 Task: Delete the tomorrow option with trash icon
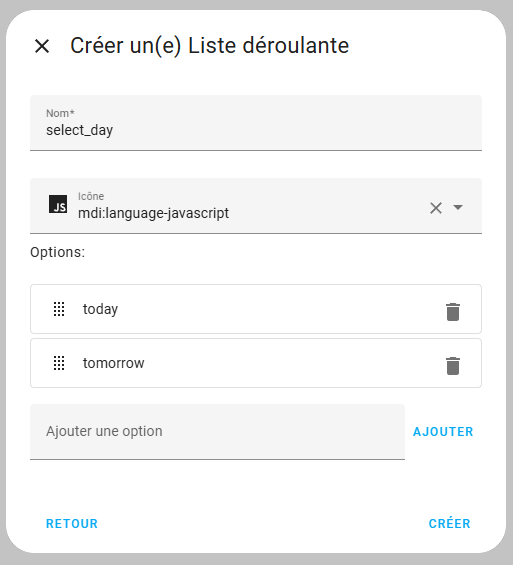[x=453, y=366]
